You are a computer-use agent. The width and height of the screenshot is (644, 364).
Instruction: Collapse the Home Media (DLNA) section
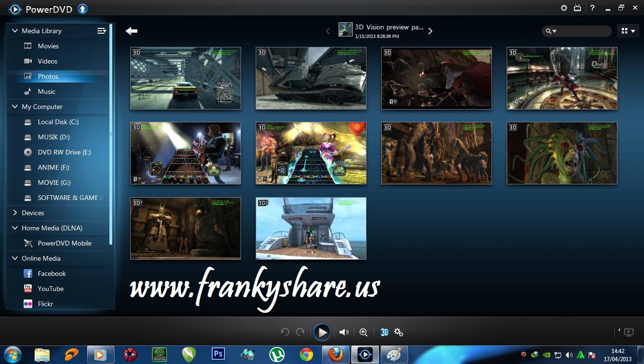15,228
